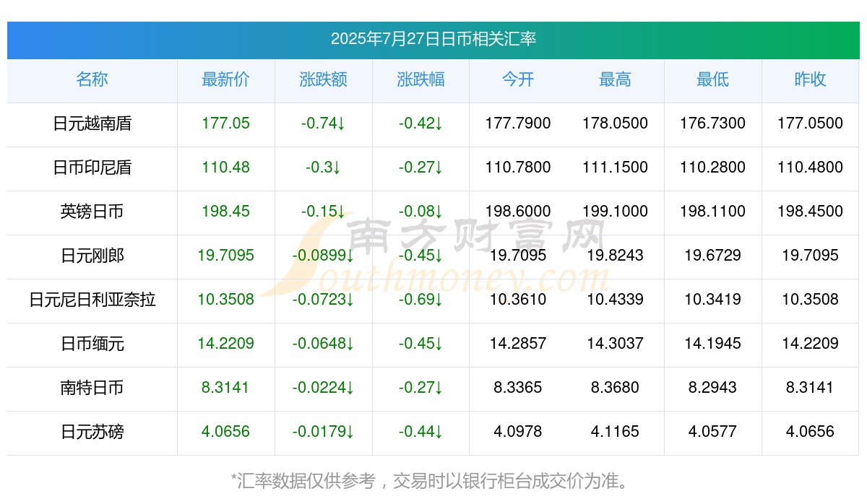Click latest price 177.05 for 日元越南盾
867x504 pixels.
pos(226,123)
